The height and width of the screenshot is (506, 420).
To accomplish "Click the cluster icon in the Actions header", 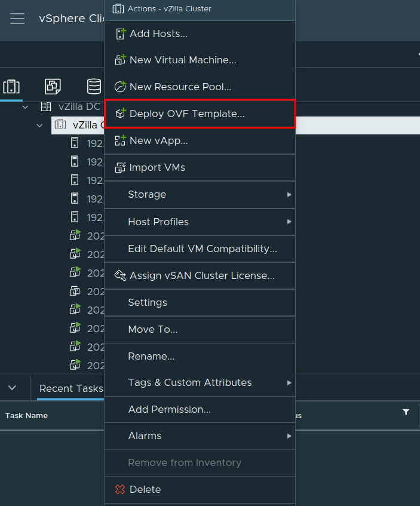I will (118, 9).
